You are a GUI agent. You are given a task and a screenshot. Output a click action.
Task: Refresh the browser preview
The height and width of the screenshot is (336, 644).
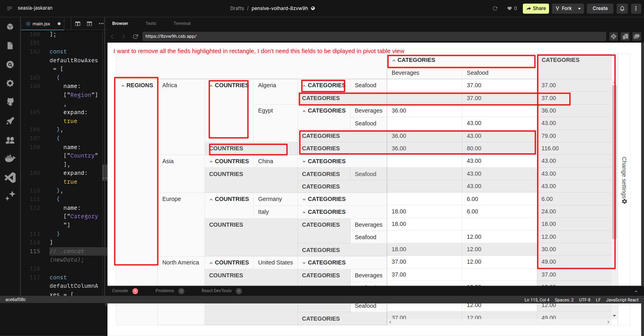pyautogui.click(x=136, y=37)
